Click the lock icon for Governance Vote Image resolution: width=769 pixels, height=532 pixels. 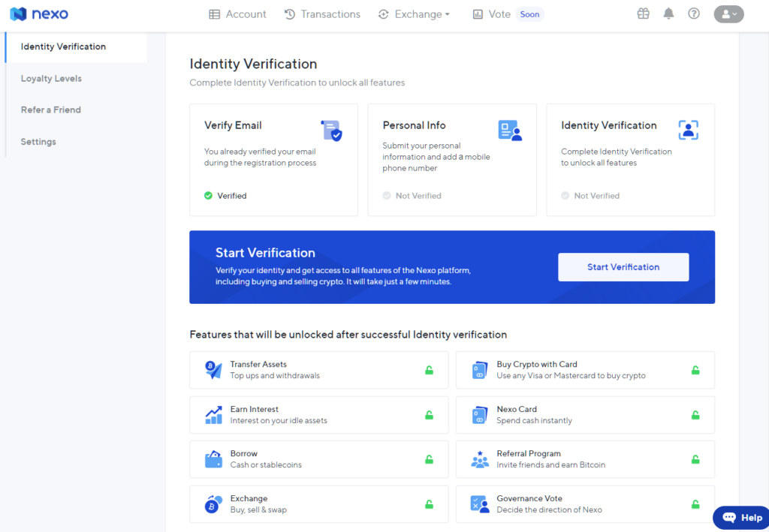695,504
